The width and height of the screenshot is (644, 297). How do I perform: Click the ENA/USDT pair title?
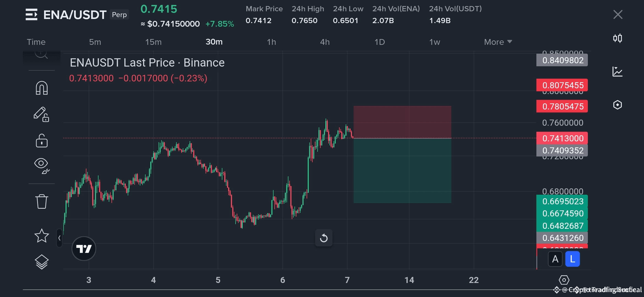(75, 15)
